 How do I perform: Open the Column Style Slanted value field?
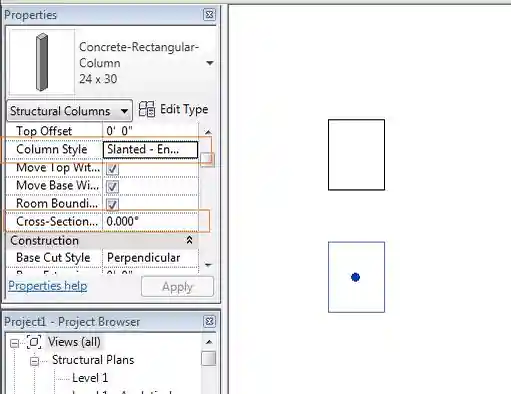150,149
